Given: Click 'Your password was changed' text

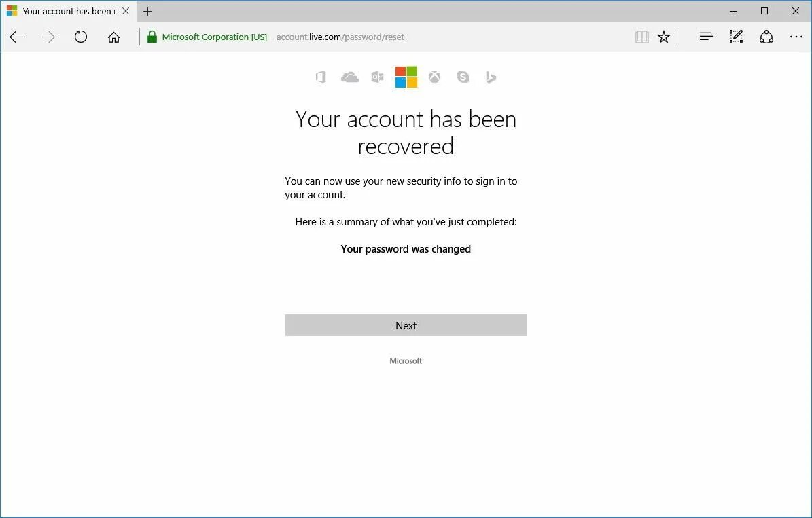Looking at the screenshot, I should [x=406, y=249].
